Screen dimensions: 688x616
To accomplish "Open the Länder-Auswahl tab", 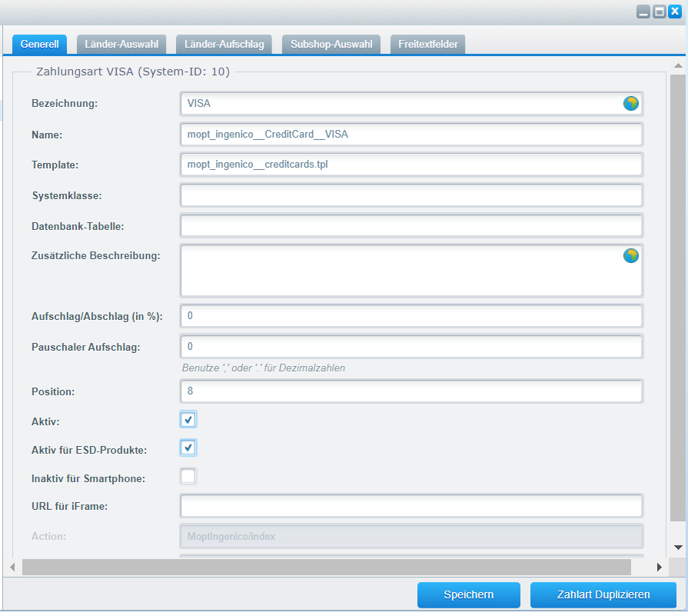I will point(121,45).
